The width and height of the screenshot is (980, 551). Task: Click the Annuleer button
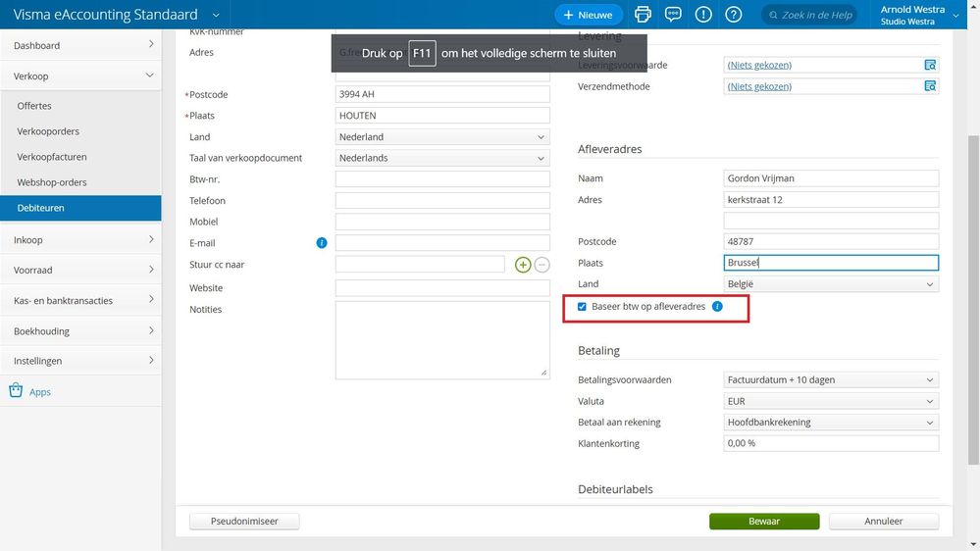click(883, 521)
